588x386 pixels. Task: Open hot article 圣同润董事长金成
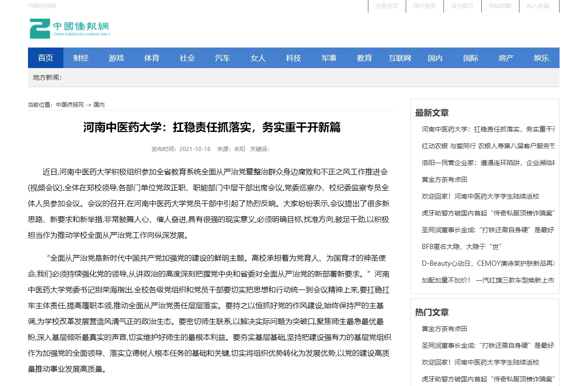(488, 345)
